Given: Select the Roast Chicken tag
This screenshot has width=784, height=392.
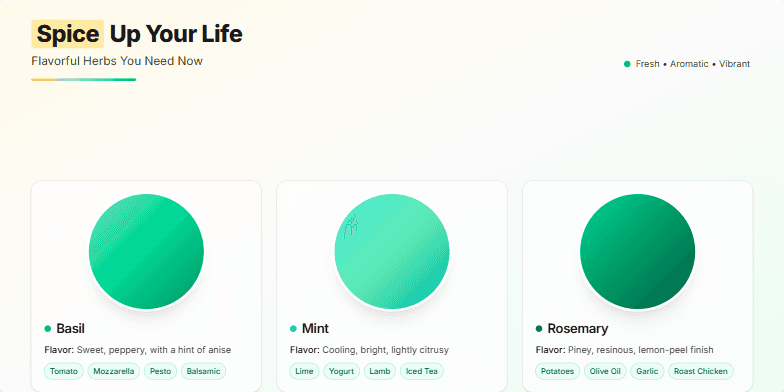Looking at the screenshot, I should tap(701, 371).
